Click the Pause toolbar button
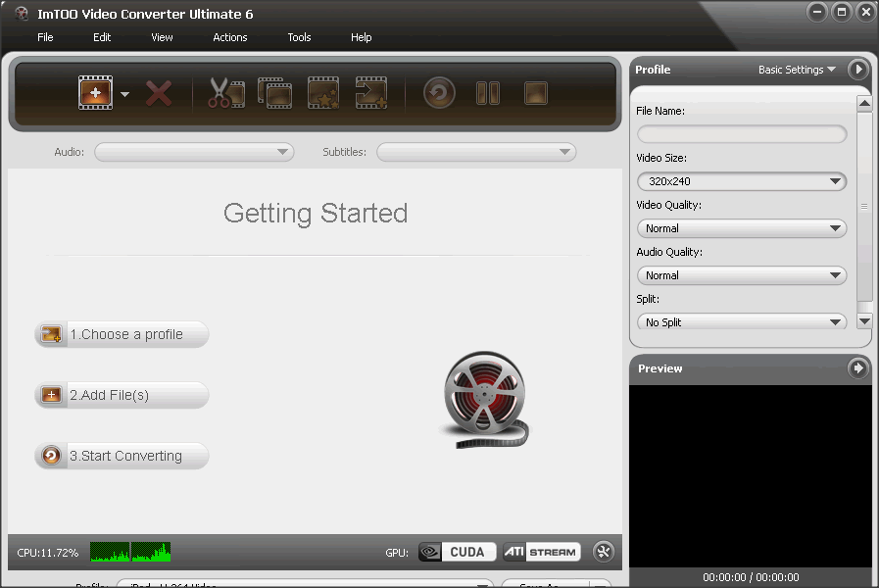Viewport: 879px width, 588px height. point(488,93)
